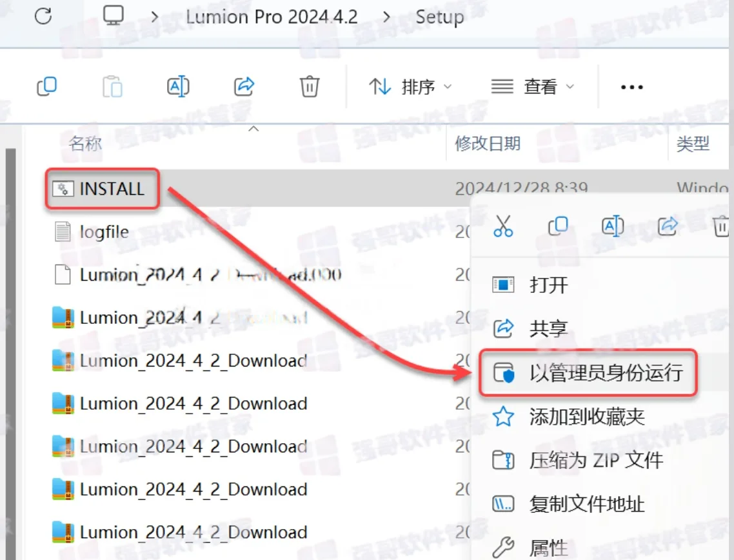This screenshot has height=560, width=734.
Task: Open the 排序 sort dropdown
Action: (x=410, y=86)
